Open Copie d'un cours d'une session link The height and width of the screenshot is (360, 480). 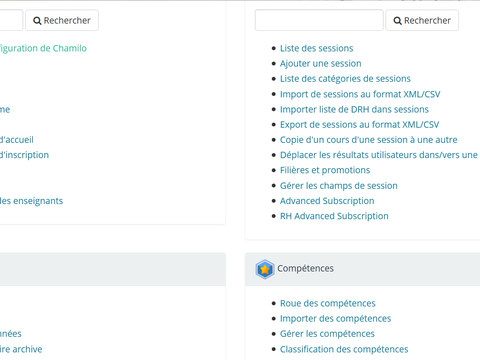click(x=369, y=140)
